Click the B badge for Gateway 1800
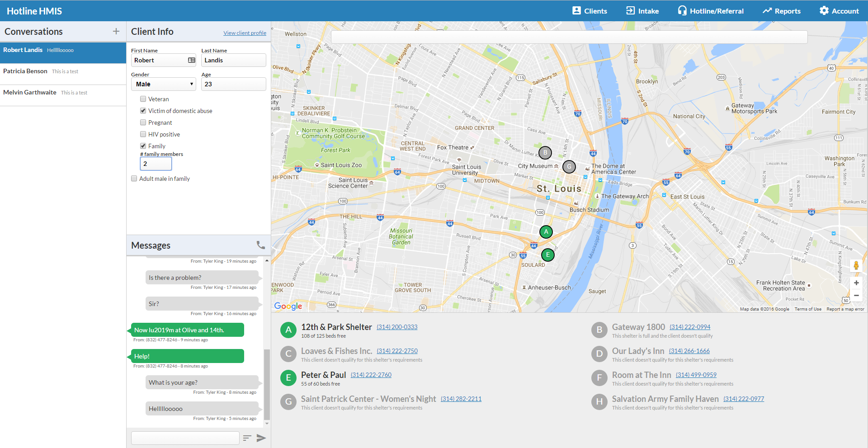 coord(599,330)
